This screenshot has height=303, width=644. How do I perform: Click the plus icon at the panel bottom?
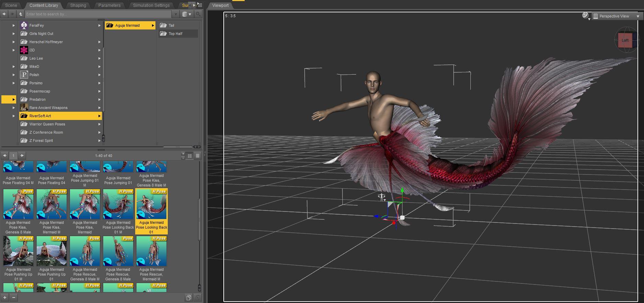pyautogui.click(x=5, y=298)
